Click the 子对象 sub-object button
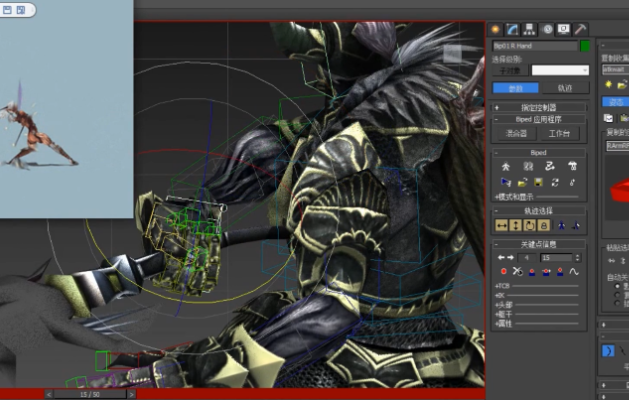Screen dimensions: 629x400 click(510, 71)
